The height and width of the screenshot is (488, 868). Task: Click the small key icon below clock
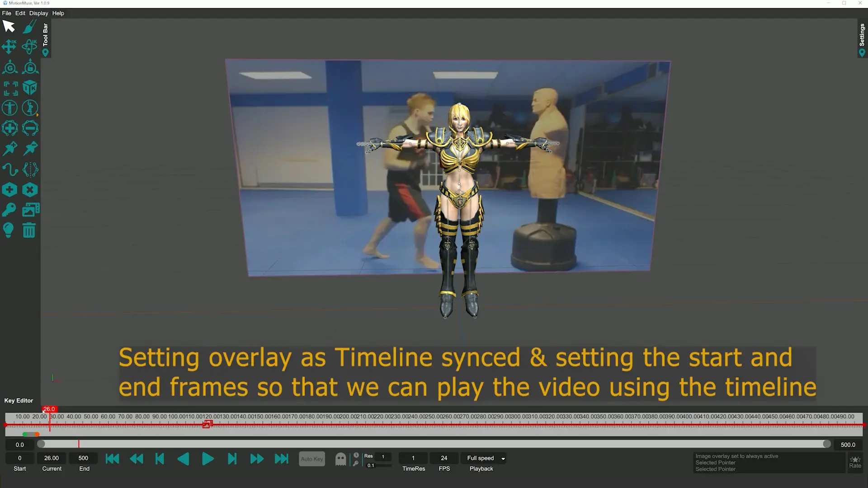pos(356,463)
